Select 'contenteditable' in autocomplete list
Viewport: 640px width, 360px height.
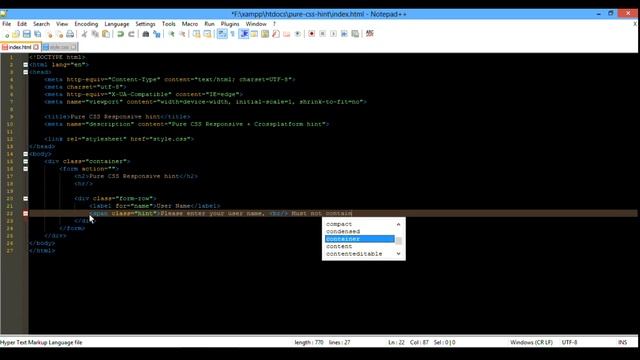354,254
